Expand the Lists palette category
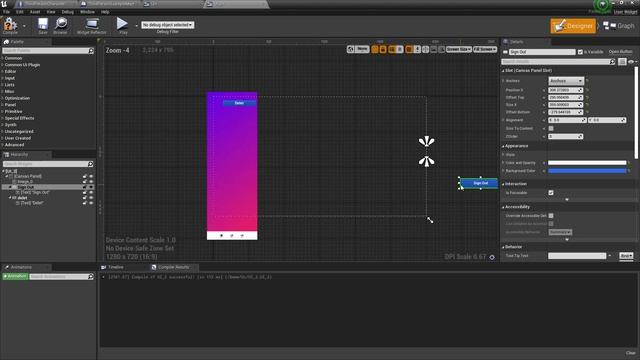The image size is (640, 360). [x=9, y=84]
